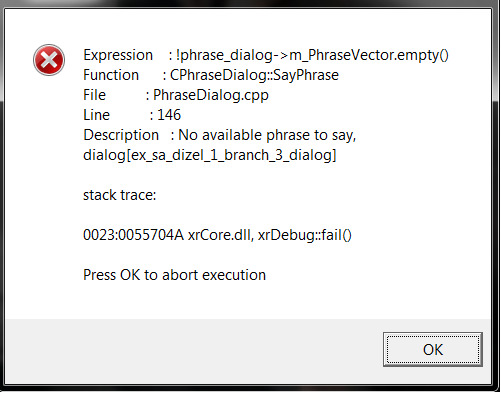Image resolution: width=501 pixels, height=393 pixels.
Task: Click the 'Line' label text
Action: [x=96, y=115]
